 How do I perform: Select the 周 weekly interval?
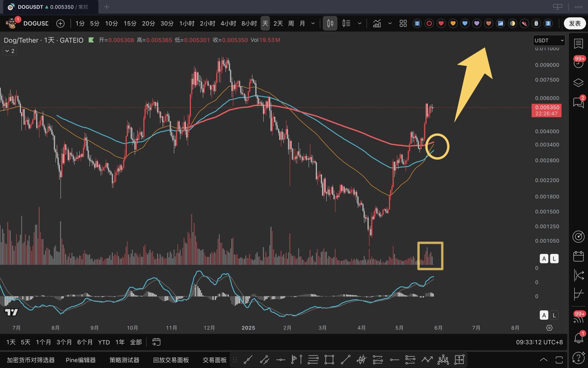coord(291,23)
